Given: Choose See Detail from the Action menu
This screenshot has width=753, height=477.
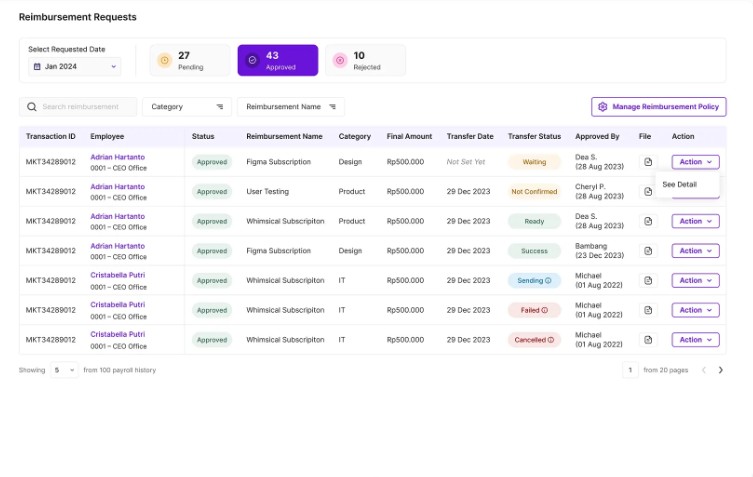Looking at the screenshot, I should point(680,184).
